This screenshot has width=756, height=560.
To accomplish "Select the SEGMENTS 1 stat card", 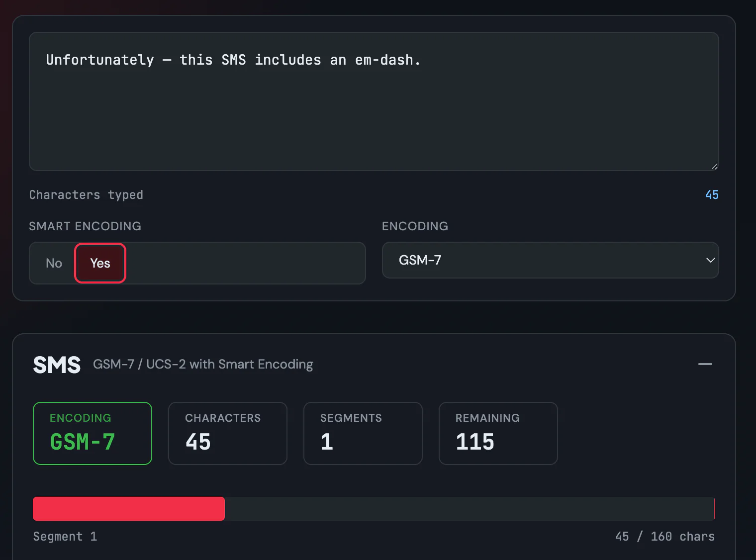I will tap(363, 433).
